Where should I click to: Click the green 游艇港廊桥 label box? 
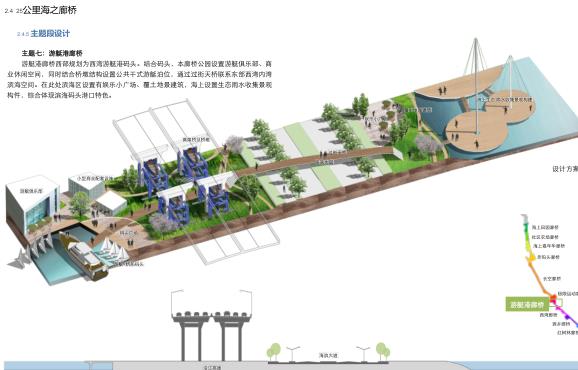(x=527, y=304)
